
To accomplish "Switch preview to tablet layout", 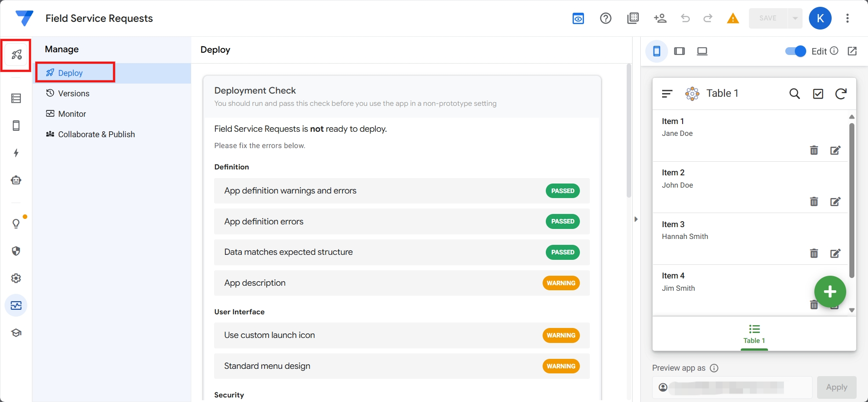I will pos(679,51).
